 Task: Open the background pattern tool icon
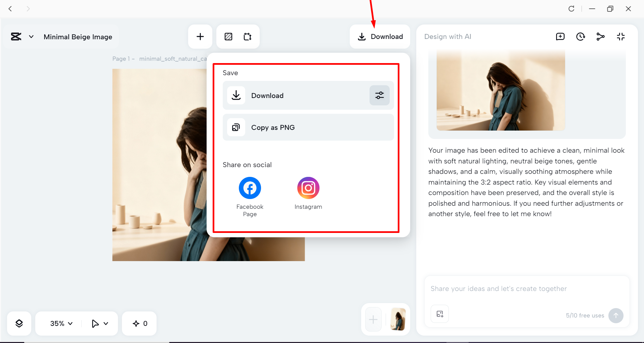point(228,37)
